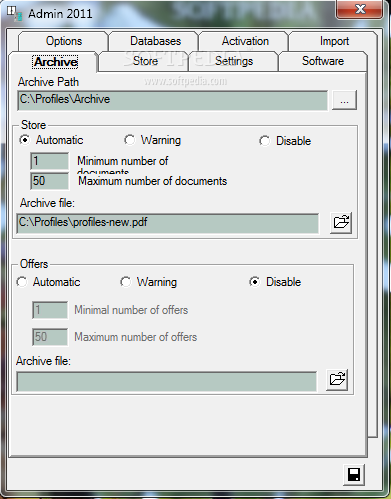Click the minimal number of offers field
This screenshot has height=499, width=391.
[50, 310]
